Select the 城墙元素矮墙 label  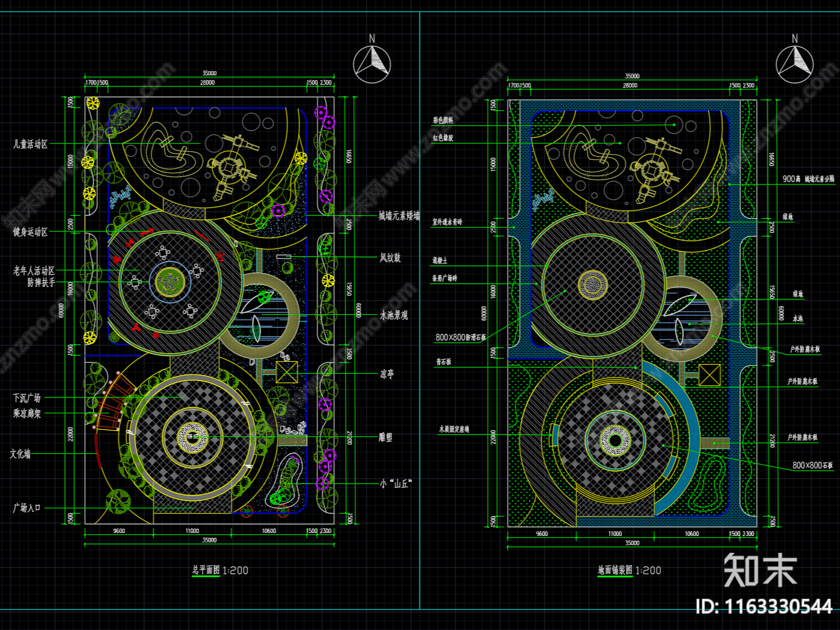[x=399, y=216]
